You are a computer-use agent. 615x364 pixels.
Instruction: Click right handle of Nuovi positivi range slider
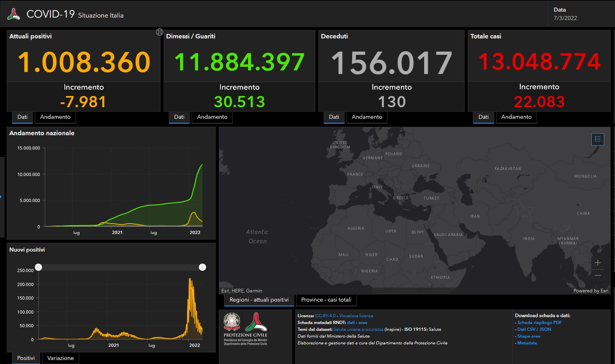pos(202,267)
